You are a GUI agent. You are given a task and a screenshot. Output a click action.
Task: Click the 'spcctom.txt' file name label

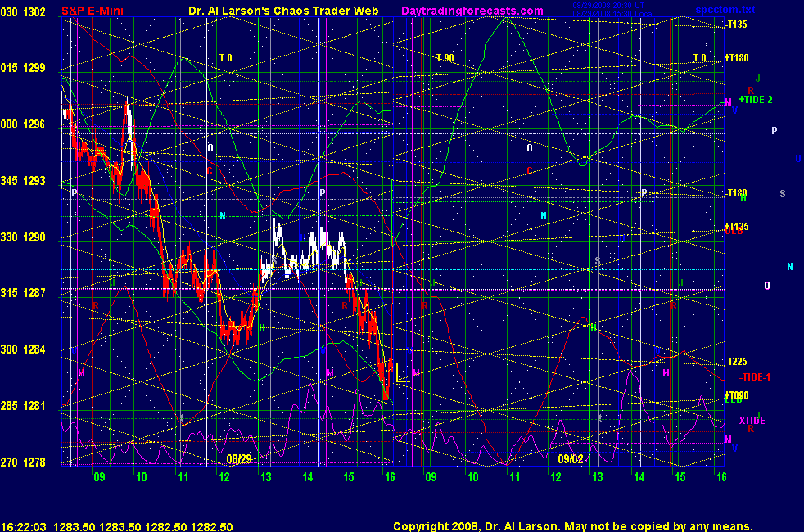point(725,10)
